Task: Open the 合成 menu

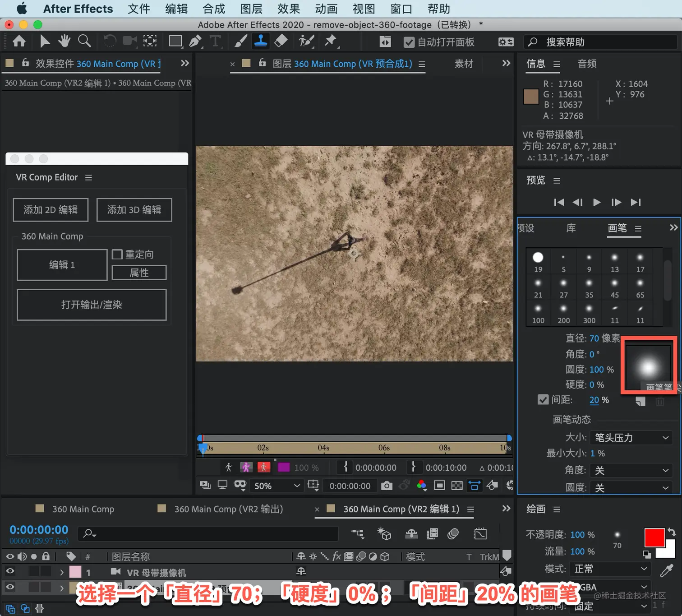Action: 214,9
